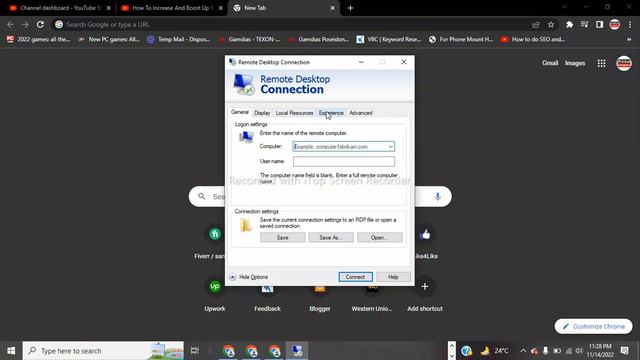Open Gamdias Poseidon bookmark
Screen dimensions: 640x360
coord(319,39)
